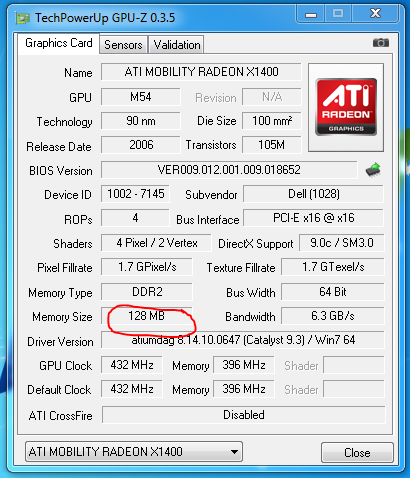Click the Default Clock label
The height and width of the screenshot is (478, 410).
[59, 390]
